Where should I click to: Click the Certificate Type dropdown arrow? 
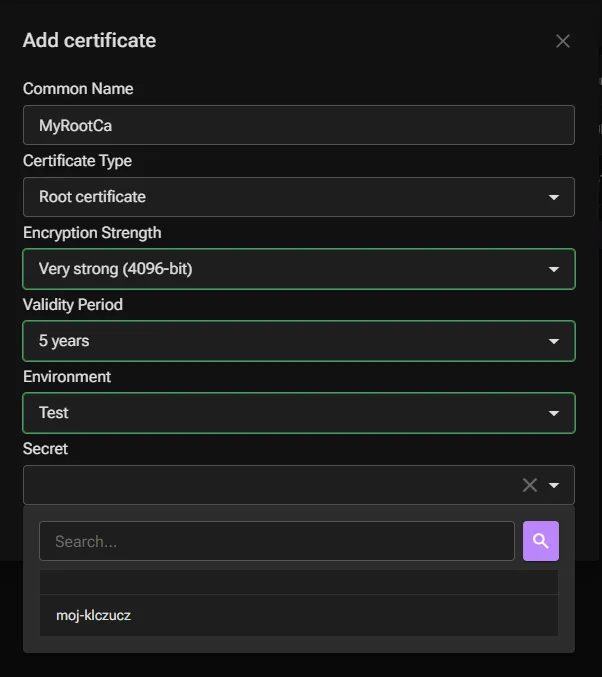[x=554, y=197]
